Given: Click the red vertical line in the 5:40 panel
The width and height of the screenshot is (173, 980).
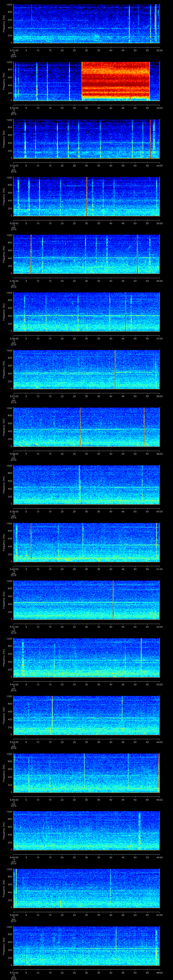Looking at the screenshot, I should (31, 542).
